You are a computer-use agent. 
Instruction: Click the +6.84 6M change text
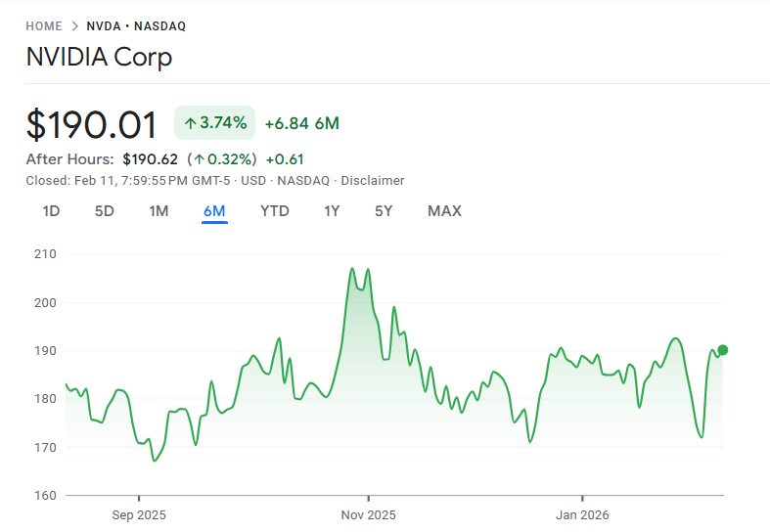pos(302,123)
